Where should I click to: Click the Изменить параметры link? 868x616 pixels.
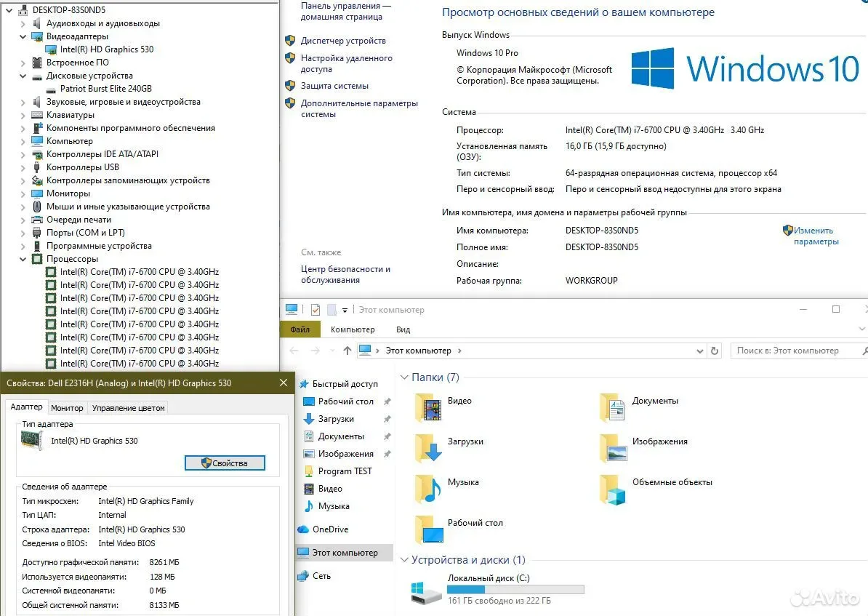tap(816, 236)
